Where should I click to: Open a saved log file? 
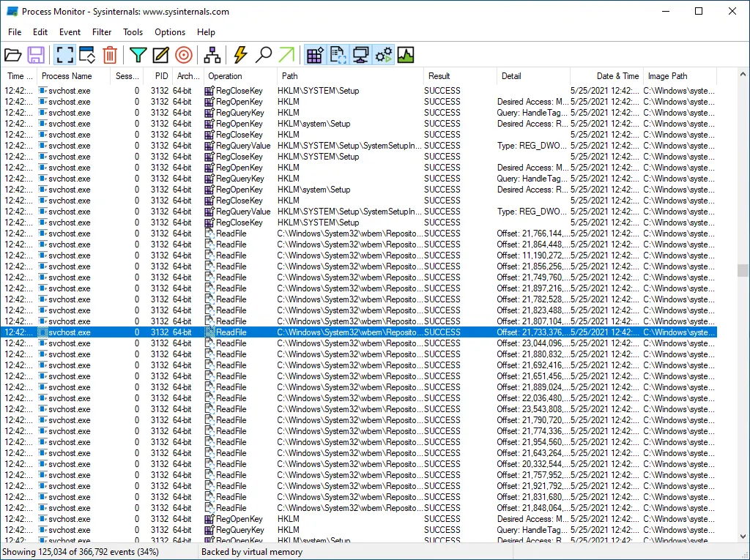click(14, 54)
